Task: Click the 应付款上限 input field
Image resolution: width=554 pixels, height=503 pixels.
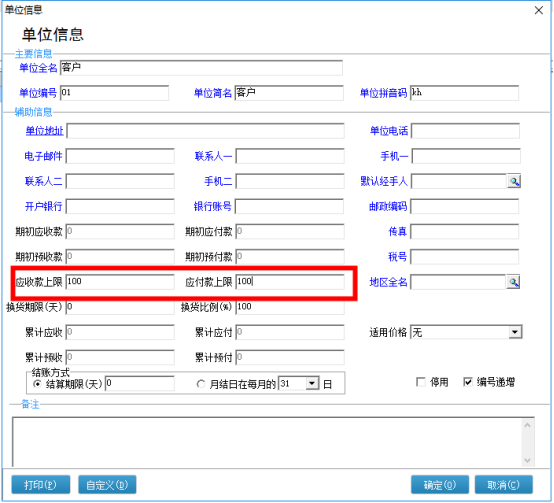Action: point(290,282)
